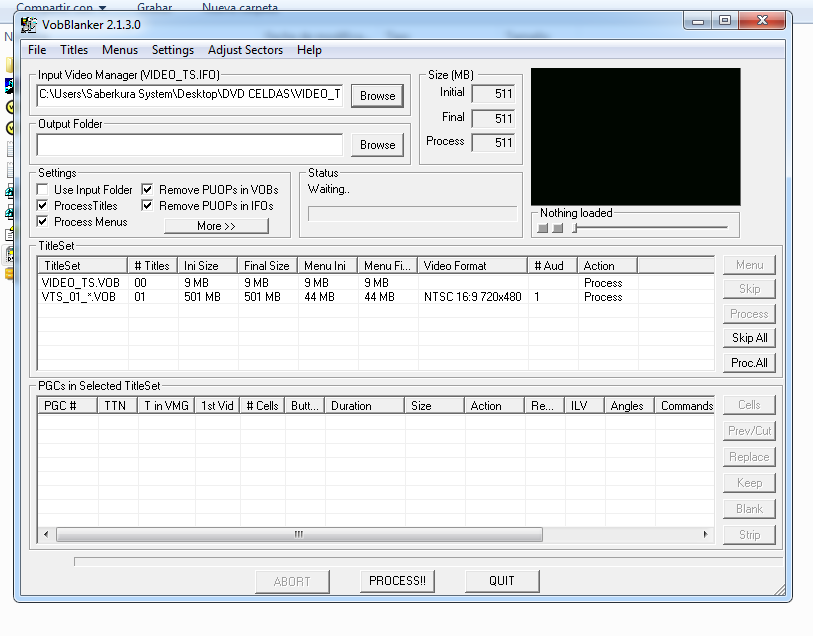Screen dimensions: 813x636
Task: Click the Ini Size column header
Action: pos(207,266)
